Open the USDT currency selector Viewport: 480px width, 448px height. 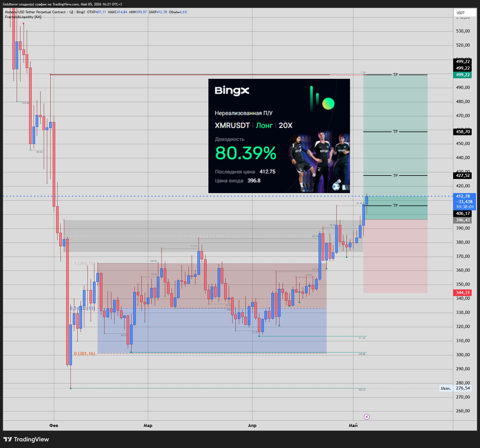point(465,13)
